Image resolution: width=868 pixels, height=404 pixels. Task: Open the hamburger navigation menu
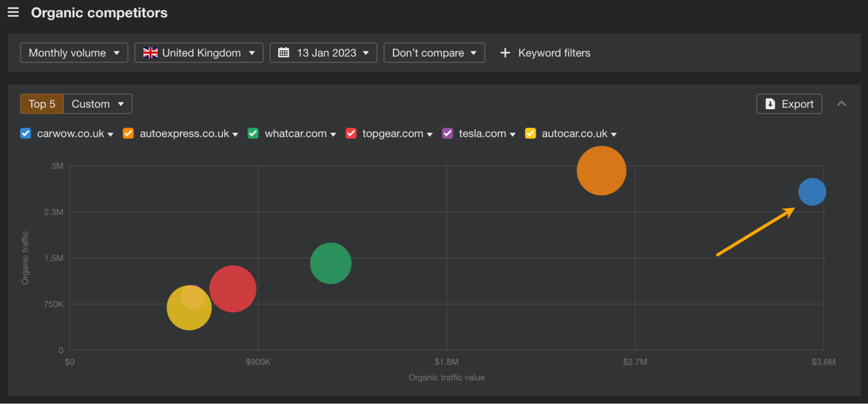[x=13, y=12]
